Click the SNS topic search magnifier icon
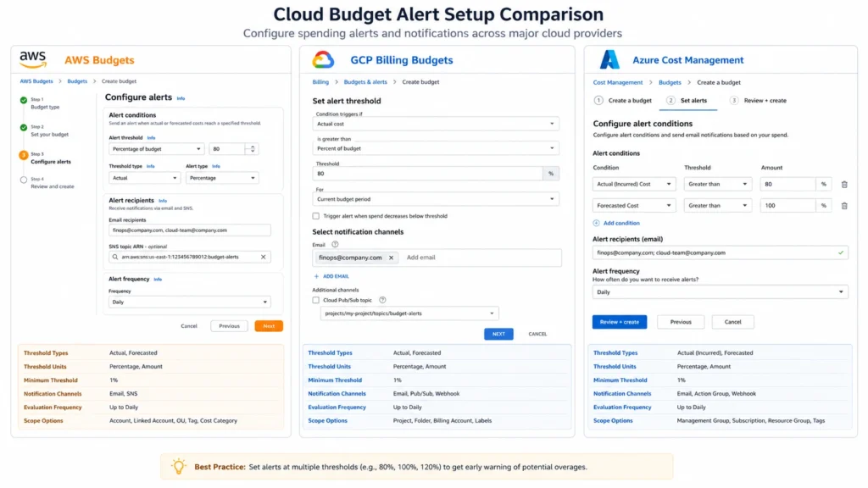 coord(115,257)
